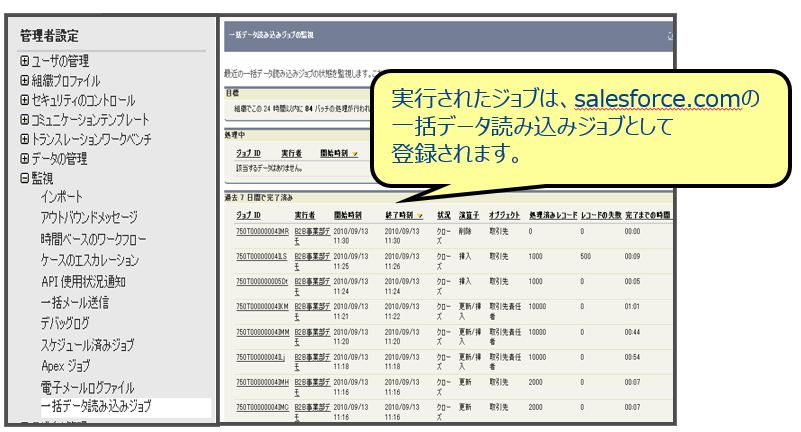Open デバッグログ in the sidebar
Image resolution: width=801 pixels, height=432 pixels.
tap(65, 323)
